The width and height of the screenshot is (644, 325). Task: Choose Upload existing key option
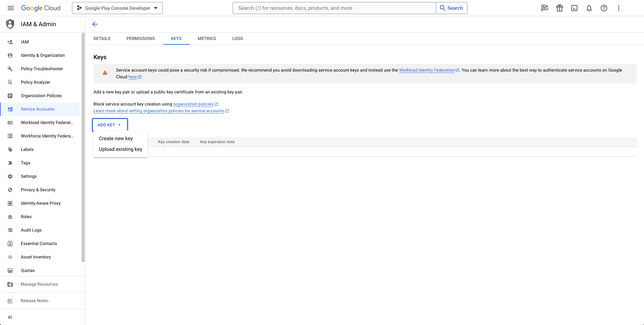point(120,149)
